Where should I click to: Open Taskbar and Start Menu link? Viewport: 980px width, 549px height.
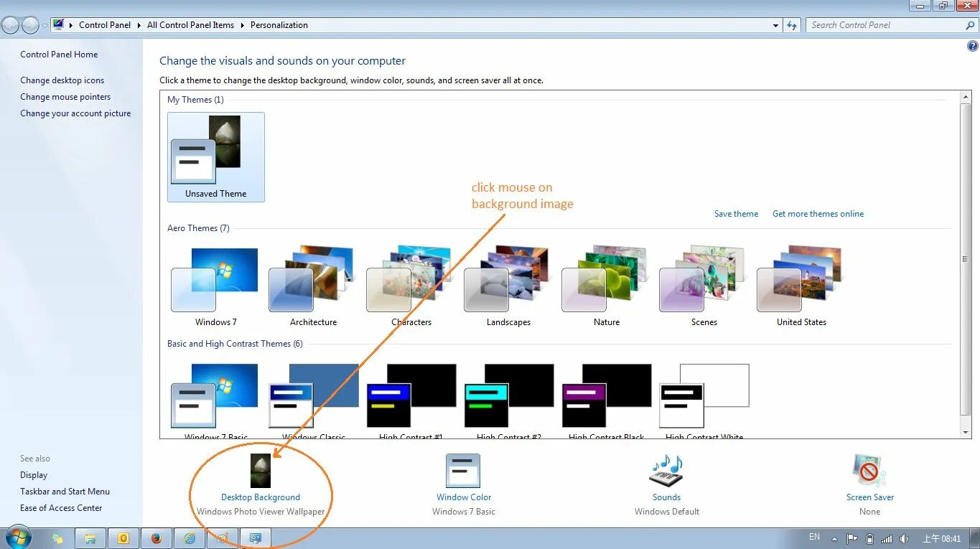pyautogui.click(x=65, y=492)
